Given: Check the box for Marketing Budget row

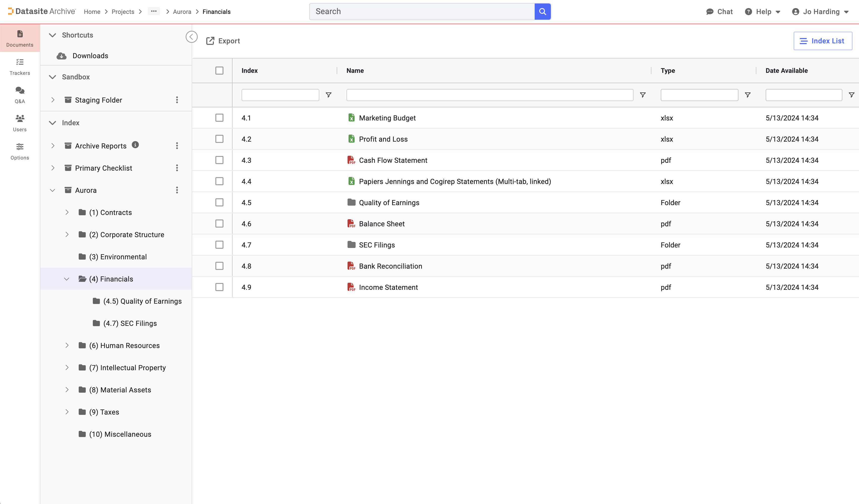Looking at the screenshot, I should coord(219,118).
